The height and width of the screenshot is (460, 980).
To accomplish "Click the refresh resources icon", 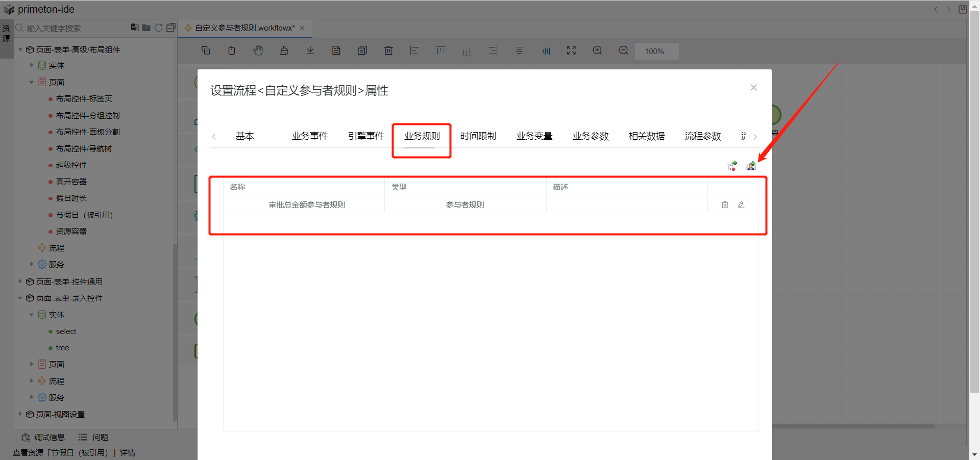I will click(x=159, y=28).
